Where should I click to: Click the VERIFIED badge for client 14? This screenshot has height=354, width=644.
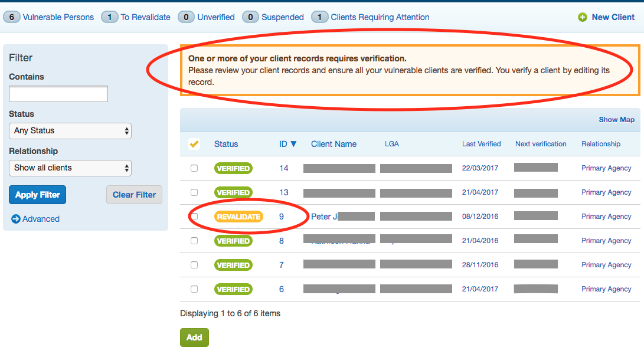[233, 168]
